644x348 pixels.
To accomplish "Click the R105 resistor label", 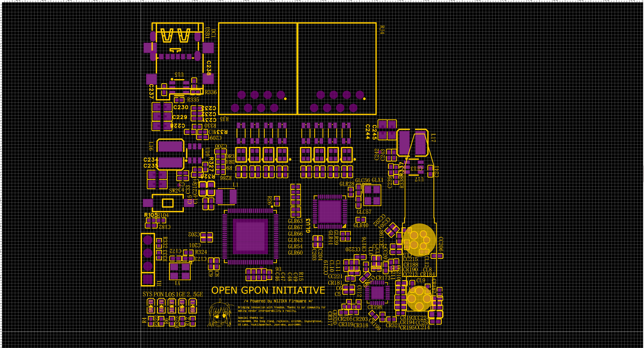I will [x=151, y=215].
